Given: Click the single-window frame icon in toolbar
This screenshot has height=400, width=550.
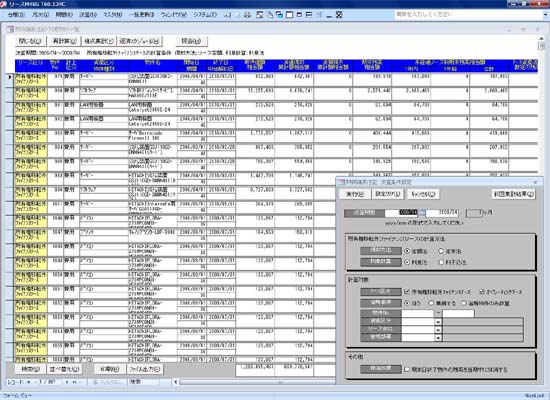Looking at the screenshot, I should 289,15.
